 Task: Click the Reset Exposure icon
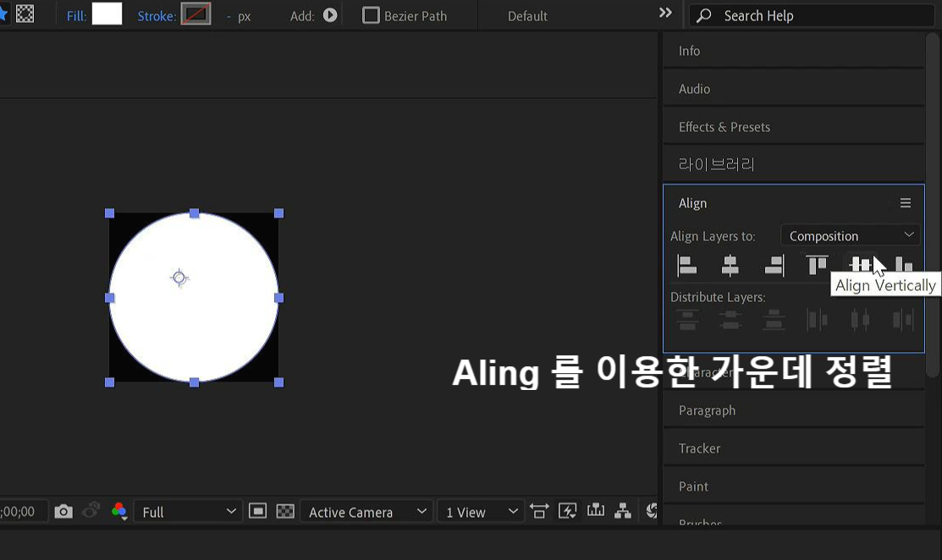pos(651,511)
